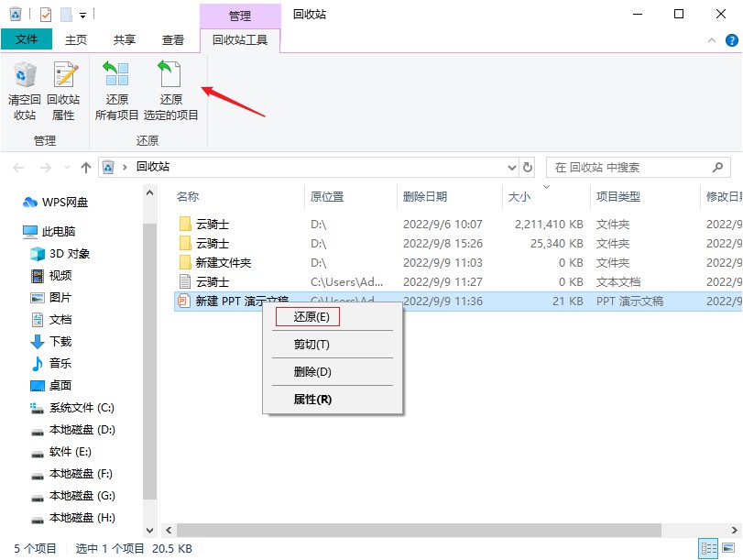Collapse the ribbon with the chevron
This screenshot has width=743, height=560.
[x=712, y=40]
